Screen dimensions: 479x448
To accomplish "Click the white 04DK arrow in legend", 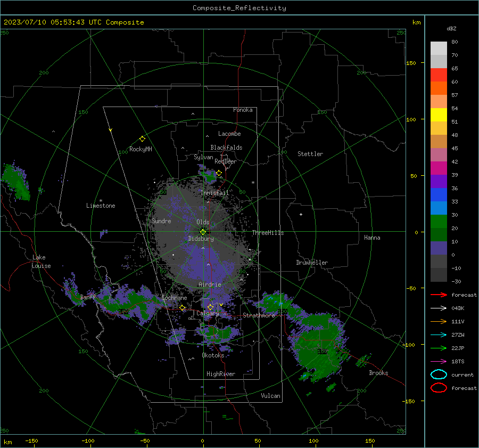I will 439,308.
